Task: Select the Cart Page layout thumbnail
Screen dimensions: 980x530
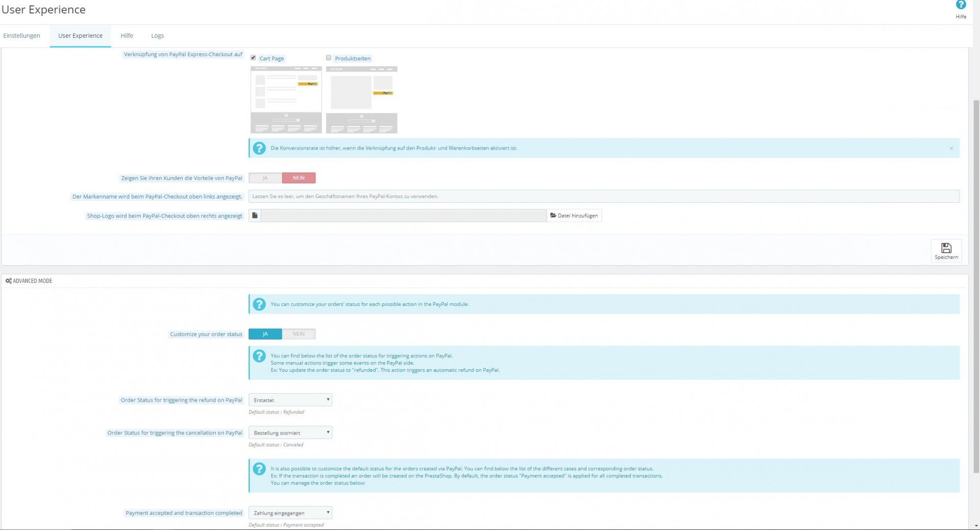Action: (x=286, y=100)
